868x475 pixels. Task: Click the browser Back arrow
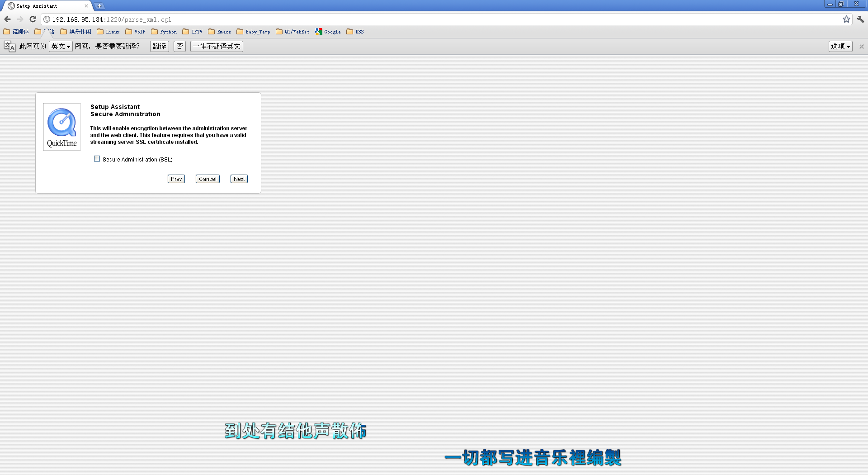[7, 19]
